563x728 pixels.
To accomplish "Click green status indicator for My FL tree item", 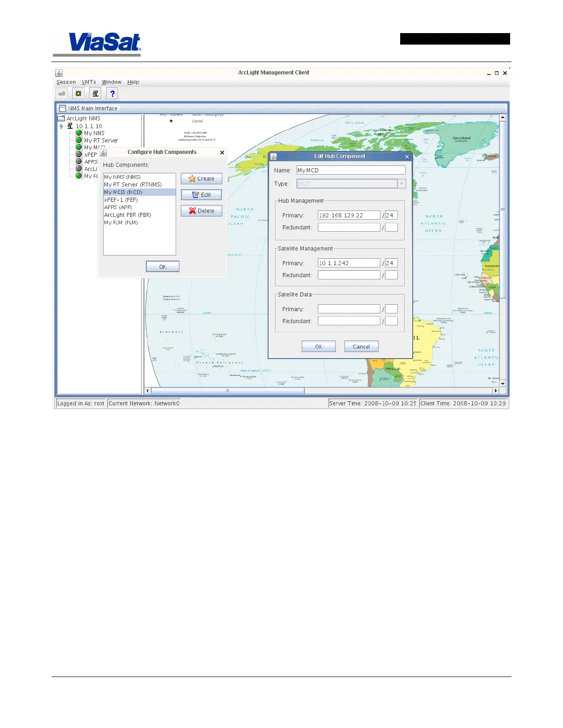I will (x=79, y=176).
